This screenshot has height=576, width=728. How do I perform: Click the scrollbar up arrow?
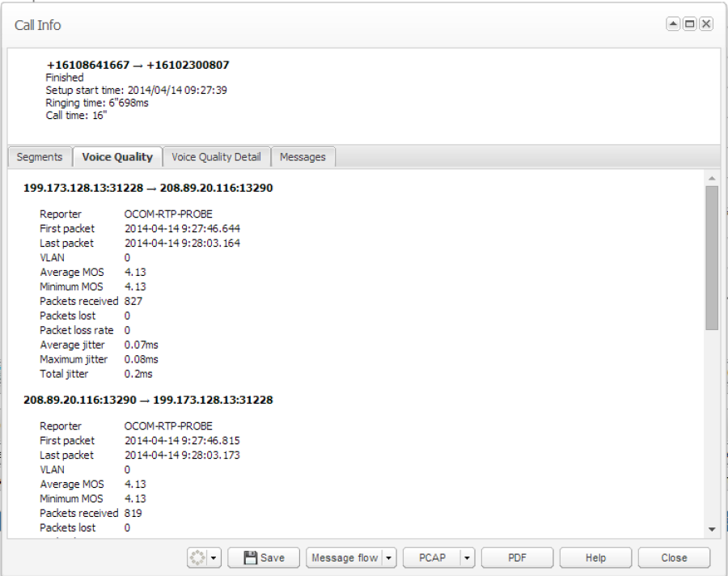coord(712,178)
